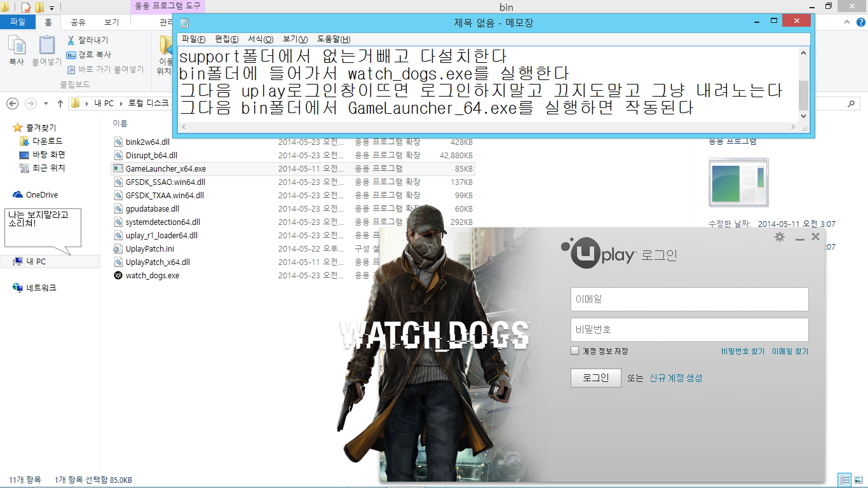Enable the 계정 정보 저장 checkbox
The image size is (868, 488).
tap(575, 351)
